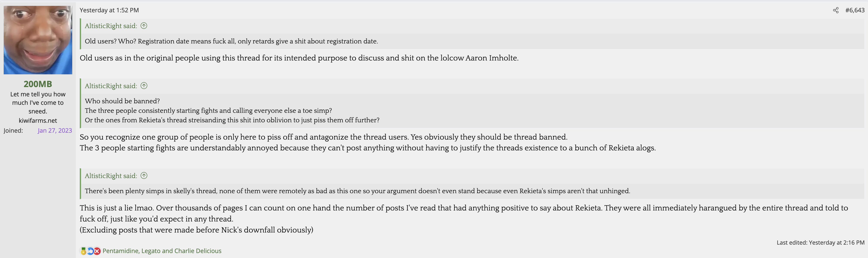Click the red X reaction icon

97,251
